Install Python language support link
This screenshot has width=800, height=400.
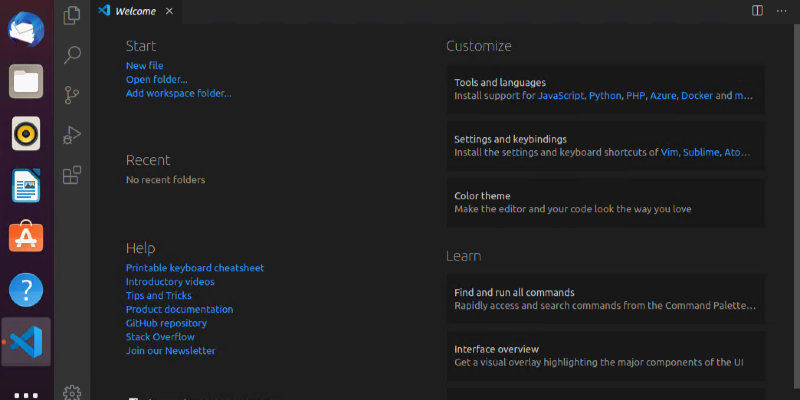point(605,97)
